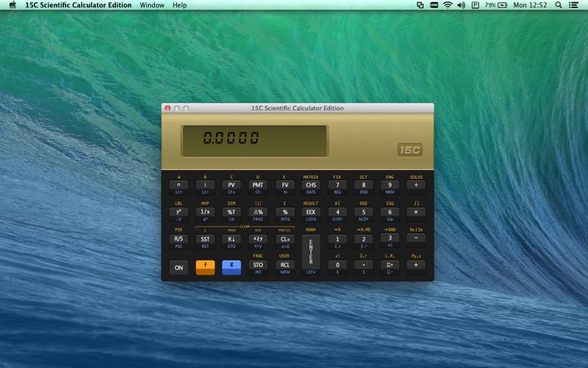Click the Δ% percent change key
The height and width of the screenshot is (368, 588).
tap(258, 214)
